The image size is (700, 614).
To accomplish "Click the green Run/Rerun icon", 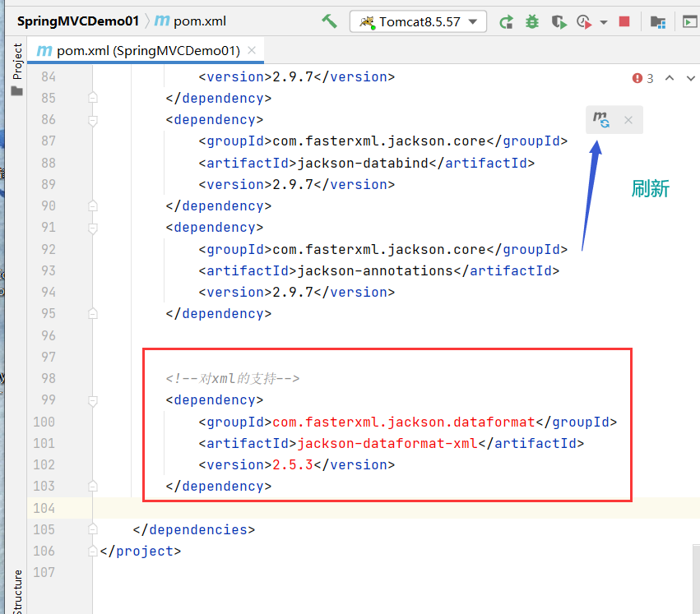I will click(506, 21).
